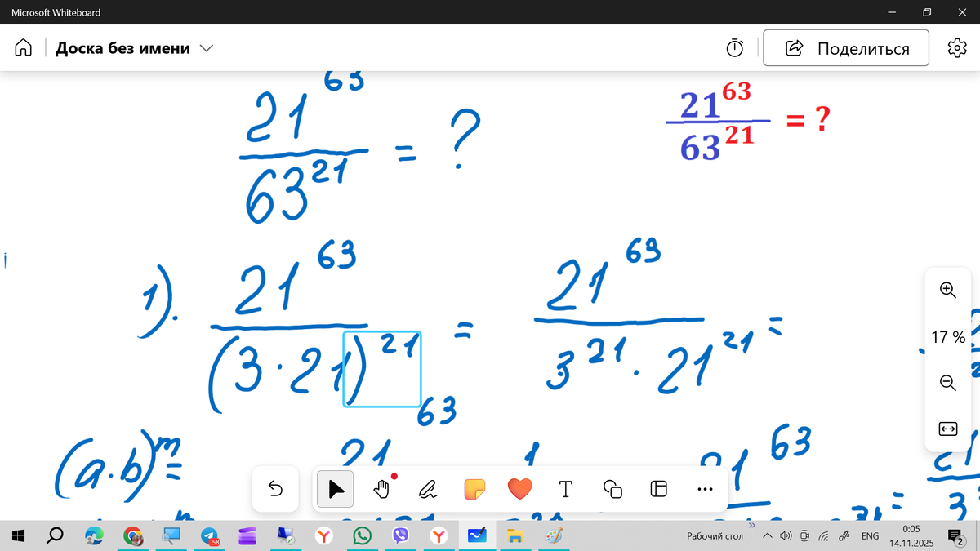Open the clock showing 0:05
Viewport: 980px width, 551px height.
(x=911, y=535)
